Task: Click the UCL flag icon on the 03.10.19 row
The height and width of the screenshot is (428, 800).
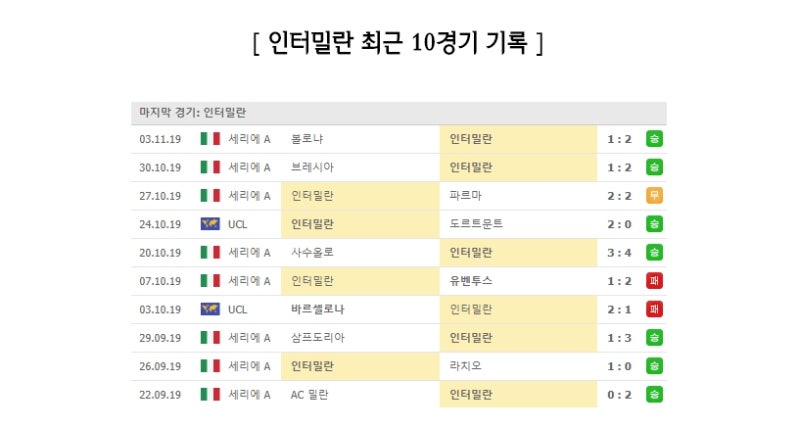Action: click(x=210, y=310)
